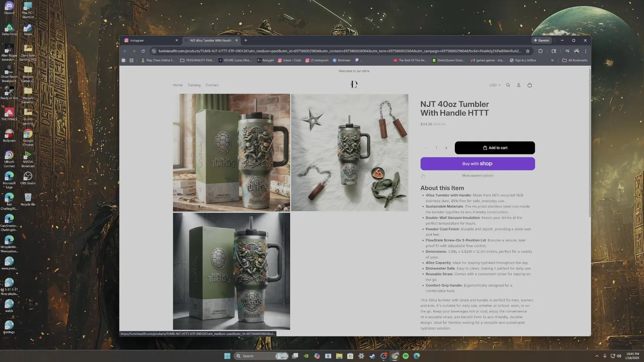Show more bookmarks with chevron
The image size is (644, 362).
(x=552, y=60)
